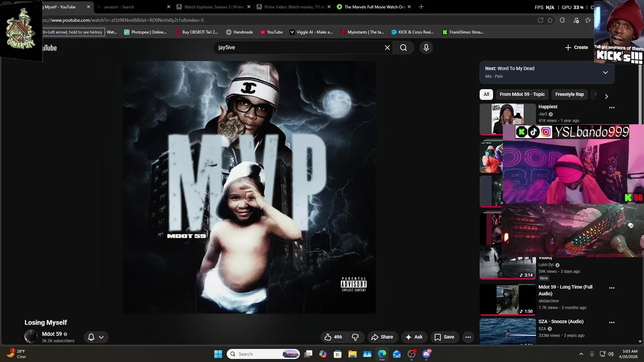Open the weather widget showing 28°F Clear
644x362 pixels.
point(16,354)
